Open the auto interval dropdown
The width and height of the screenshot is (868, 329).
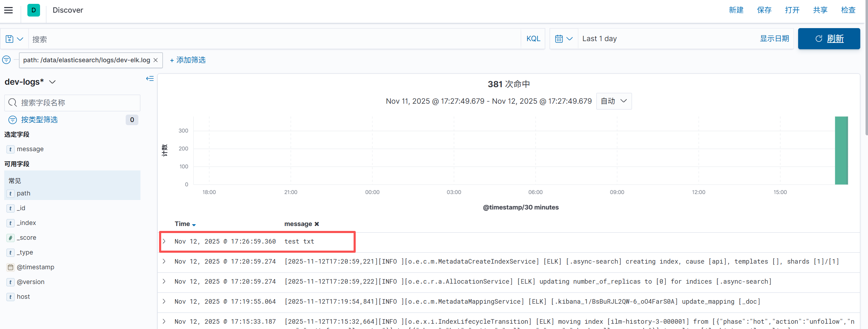[614, 101]
